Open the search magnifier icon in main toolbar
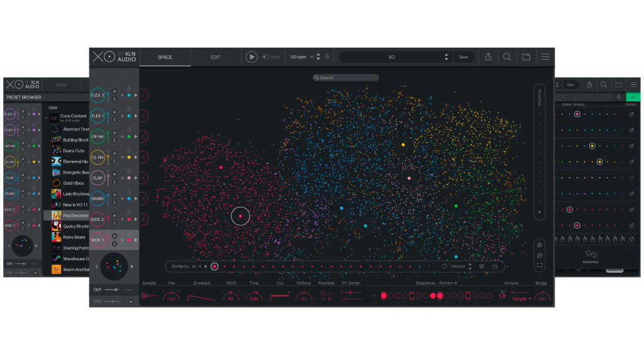Viewport: 644px width, 355px height. (507, 57)
